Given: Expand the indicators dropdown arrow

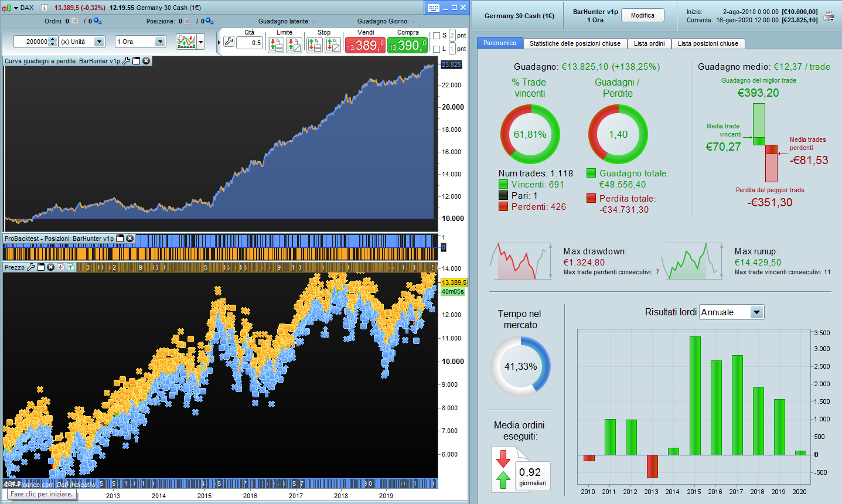Looking at the screenshot, I should point(201,42).
